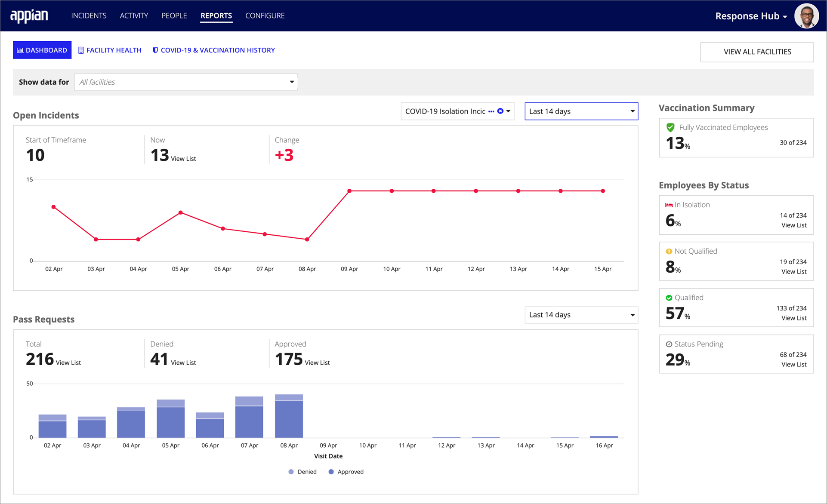This screenshot has width=827, height=504.
Task: Click the Appian logo
Action: click(x=29, y=16)
